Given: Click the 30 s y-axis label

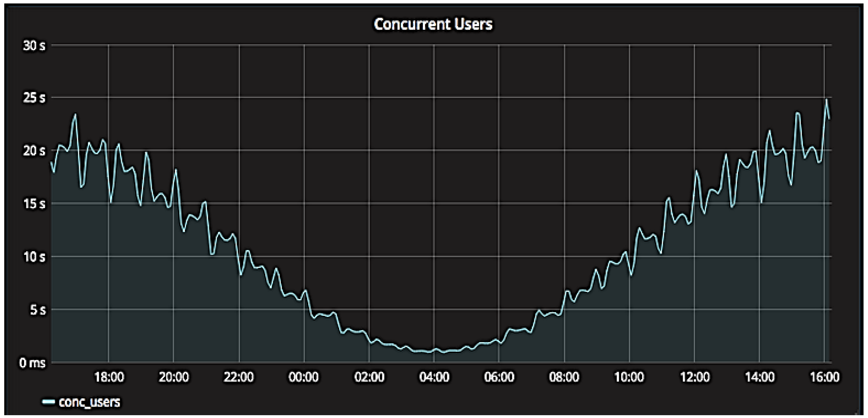Looking at the screenshot, I should point(34,46).
